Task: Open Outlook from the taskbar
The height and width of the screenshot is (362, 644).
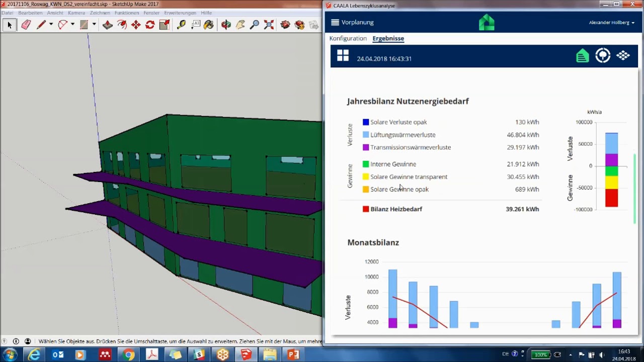Action: [58, 355]
